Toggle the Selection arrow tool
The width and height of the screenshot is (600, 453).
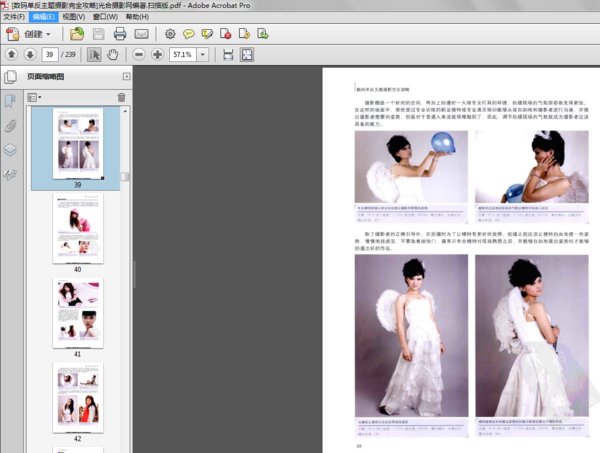(95, 54)
